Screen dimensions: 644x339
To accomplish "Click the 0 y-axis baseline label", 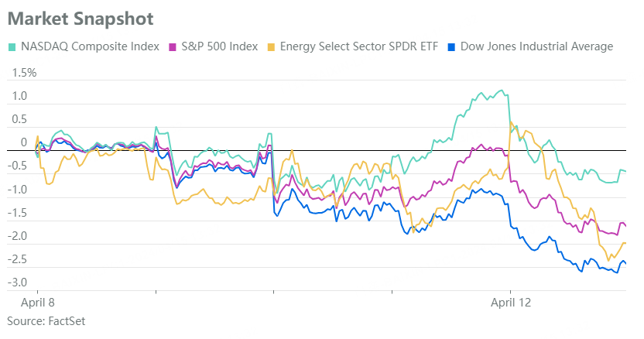I will (23, 143).
